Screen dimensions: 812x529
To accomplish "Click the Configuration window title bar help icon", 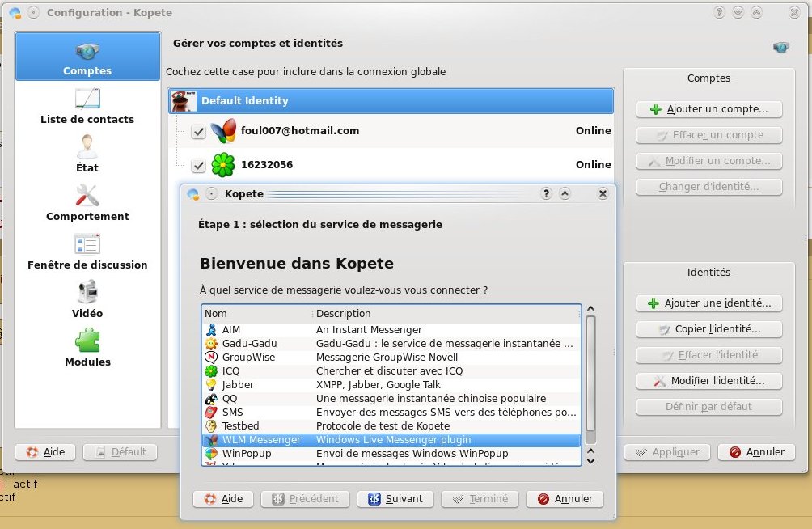I will (719, 12).
